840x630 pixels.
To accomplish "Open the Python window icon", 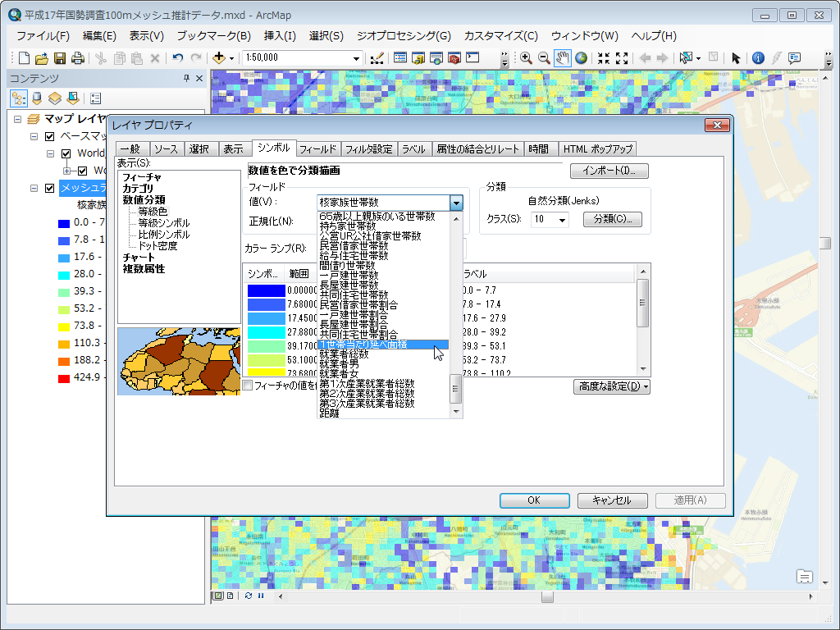I will [472, 58].
